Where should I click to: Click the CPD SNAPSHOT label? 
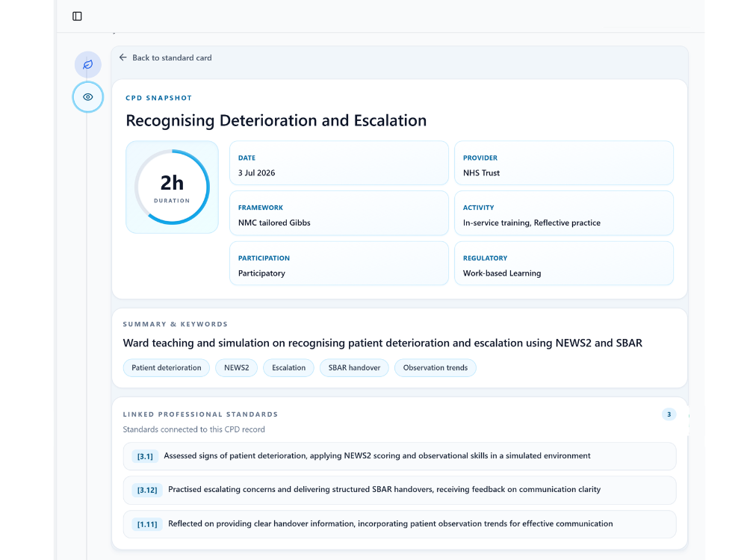(x=158, y=98)
